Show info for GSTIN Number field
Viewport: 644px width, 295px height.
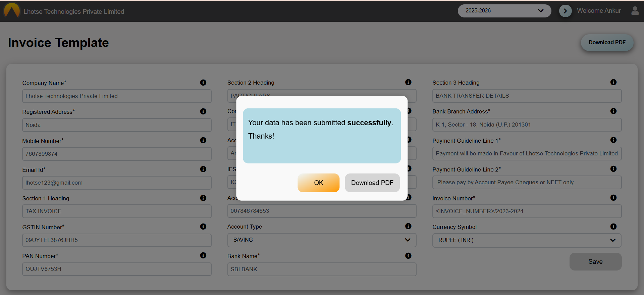(x=203, y=227)
